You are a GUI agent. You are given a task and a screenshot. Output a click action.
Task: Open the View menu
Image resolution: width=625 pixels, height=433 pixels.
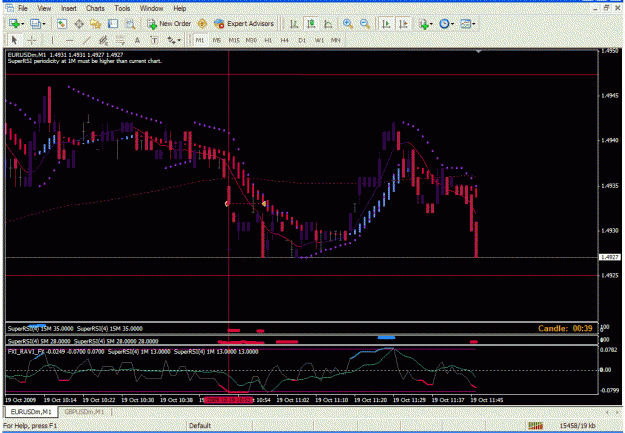tap(44, 8)
